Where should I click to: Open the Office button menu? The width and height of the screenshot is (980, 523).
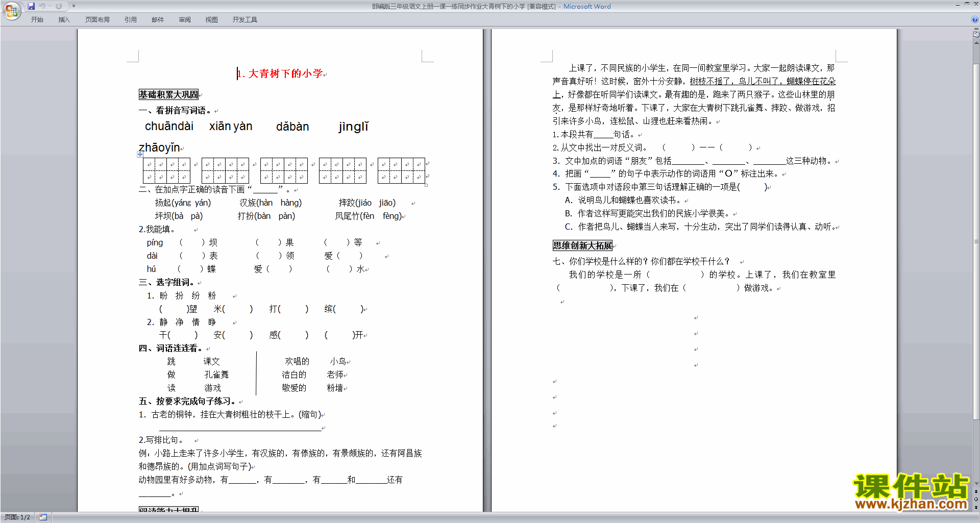11,10
